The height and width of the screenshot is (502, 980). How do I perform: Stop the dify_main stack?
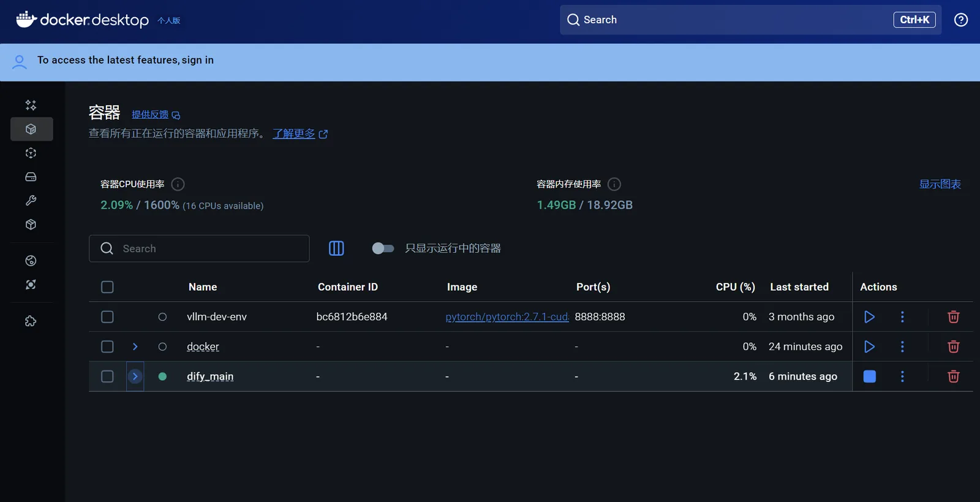click(869, 376)
